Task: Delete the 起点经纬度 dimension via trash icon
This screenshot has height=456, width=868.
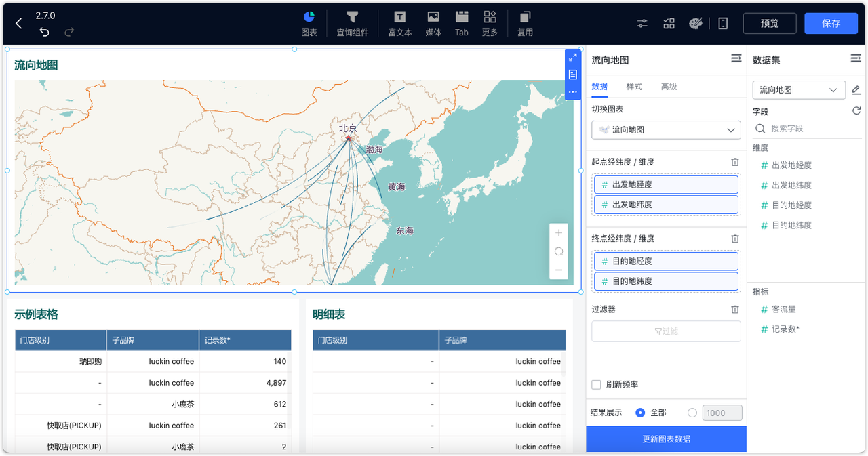Action: [x=734, y=162]
